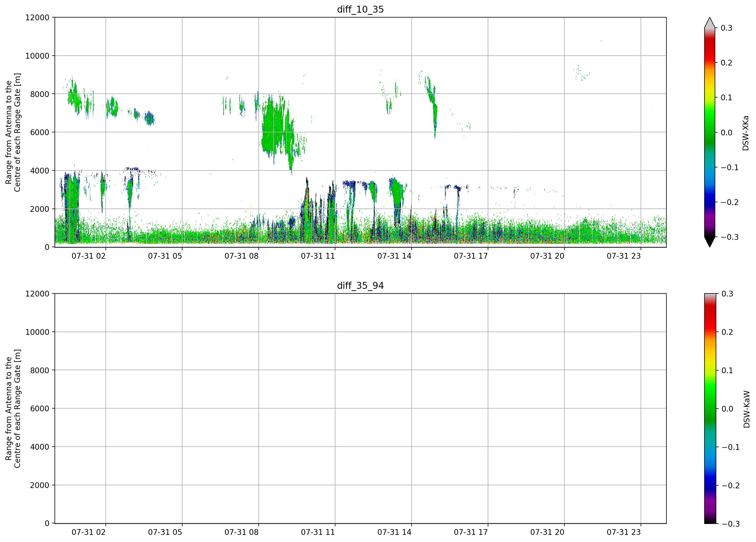Click the 0.3 tick on the DSW-KaW colorbar
Viewport: 756px width, 542px height.
pos(727,294)
